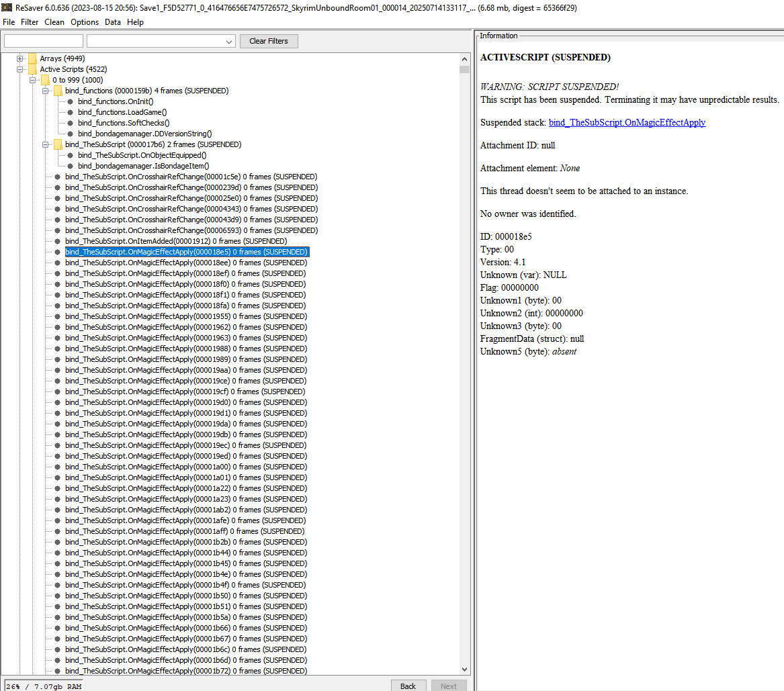Select OnItemAdded(00001912) script row

176,241
